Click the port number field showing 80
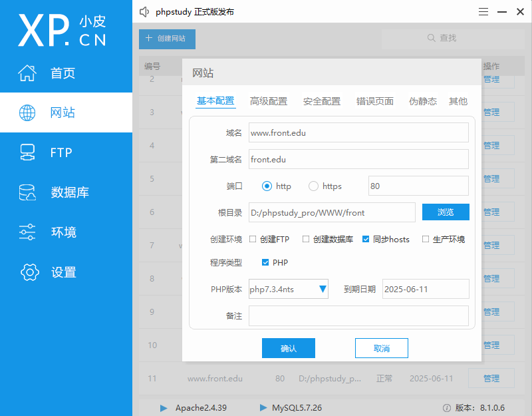This screenshot has width=532, height=416. (418, 186)
